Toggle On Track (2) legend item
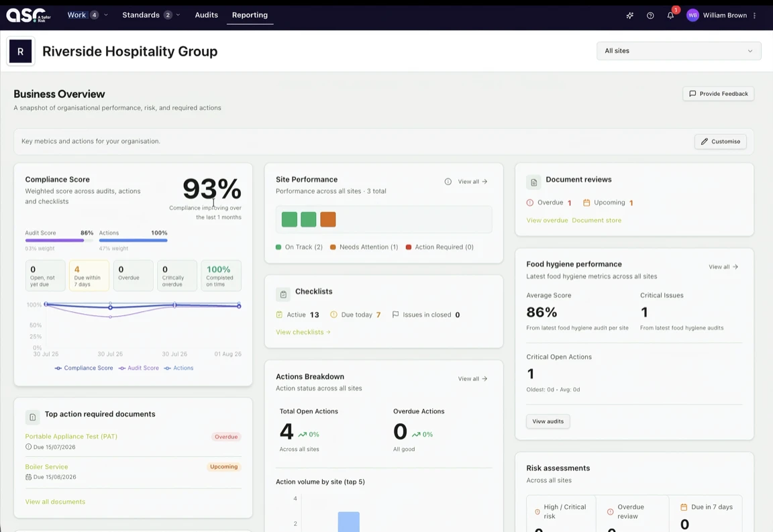This screenshot has width=773, height=532. pos(299,247)
